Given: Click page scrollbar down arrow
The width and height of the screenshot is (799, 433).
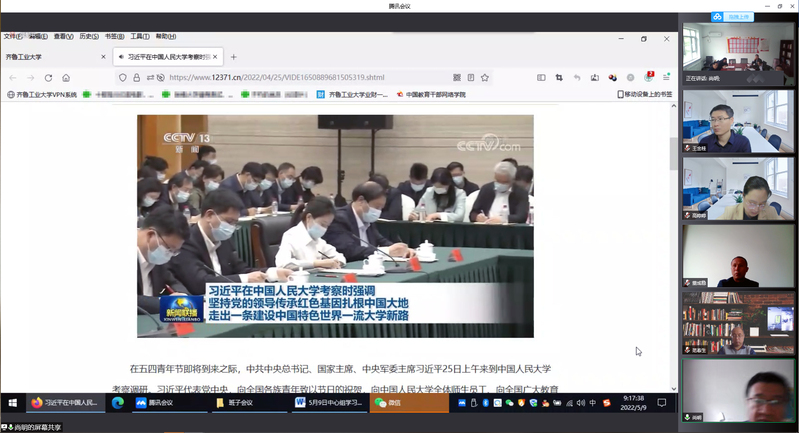Looking at the screenshot, I should pos(674,388).
